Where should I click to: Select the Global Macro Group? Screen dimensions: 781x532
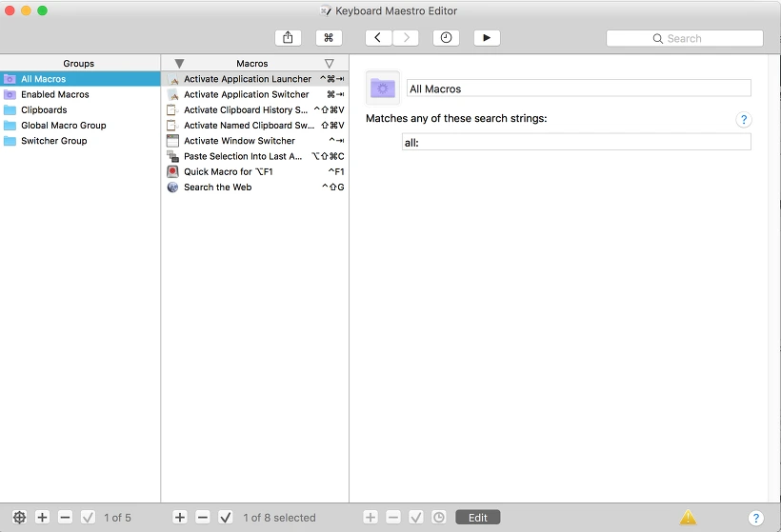80,125
